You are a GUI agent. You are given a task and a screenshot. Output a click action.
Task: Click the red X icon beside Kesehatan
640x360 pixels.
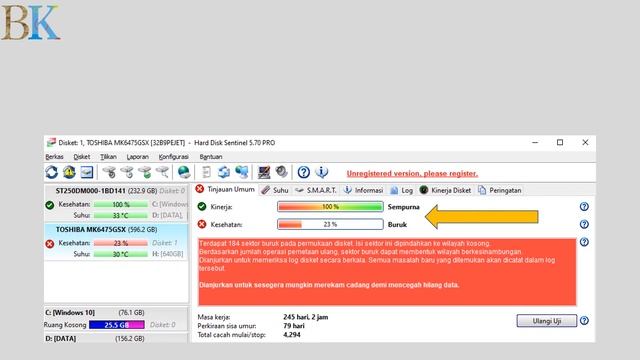click(x=202, y=224)
